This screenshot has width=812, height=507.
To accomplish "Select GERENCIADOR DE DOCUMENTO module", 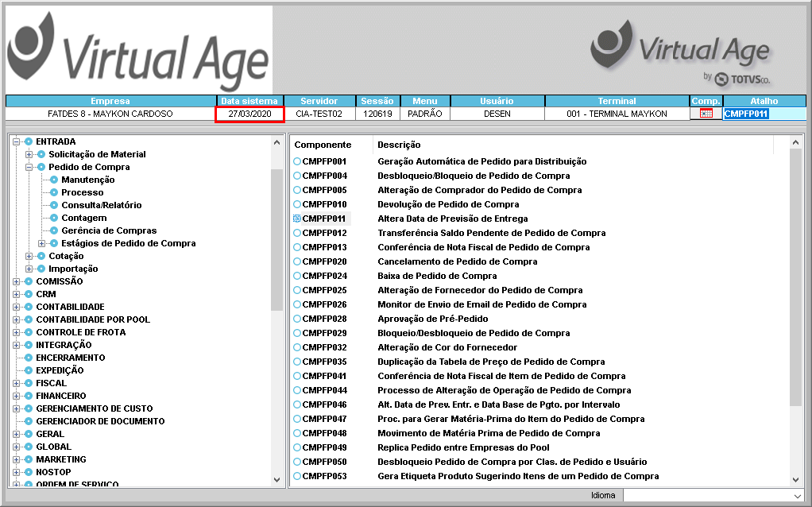I will pos(100,421).
